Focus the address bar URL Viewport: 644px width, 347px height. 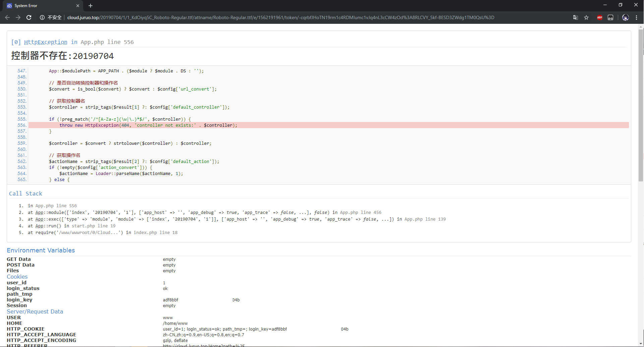point(281,17)
